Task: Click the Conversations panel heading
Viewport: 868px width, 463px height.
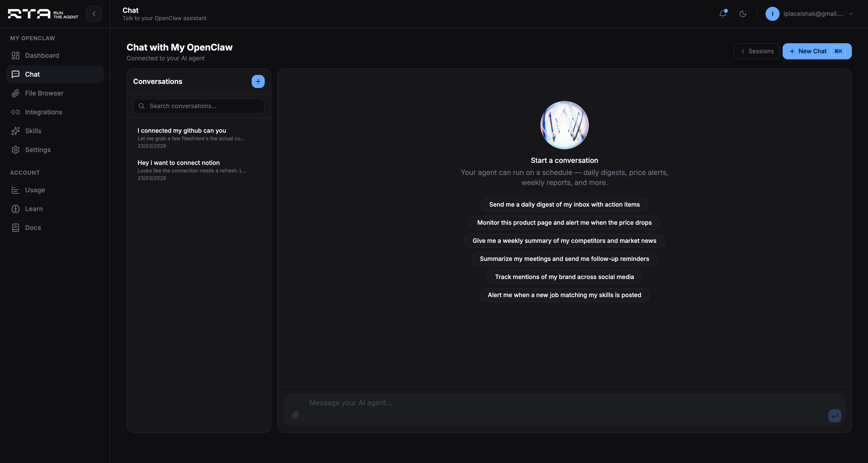Action: (157, 81)
